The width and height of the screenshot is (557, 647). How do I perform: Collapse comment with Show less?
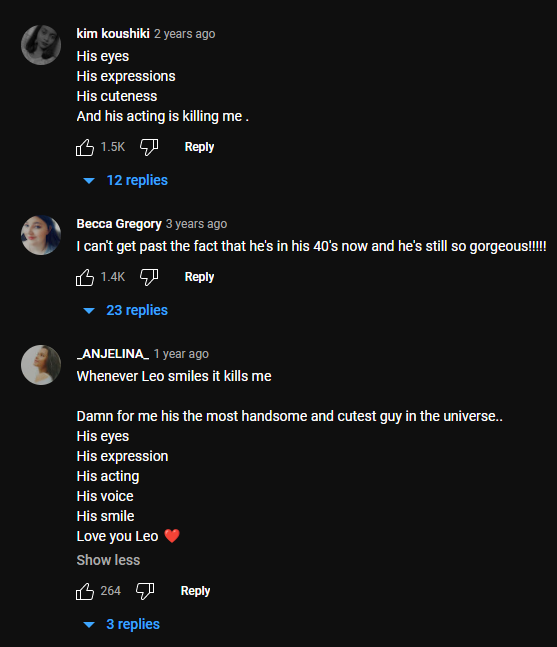(108, 560)
